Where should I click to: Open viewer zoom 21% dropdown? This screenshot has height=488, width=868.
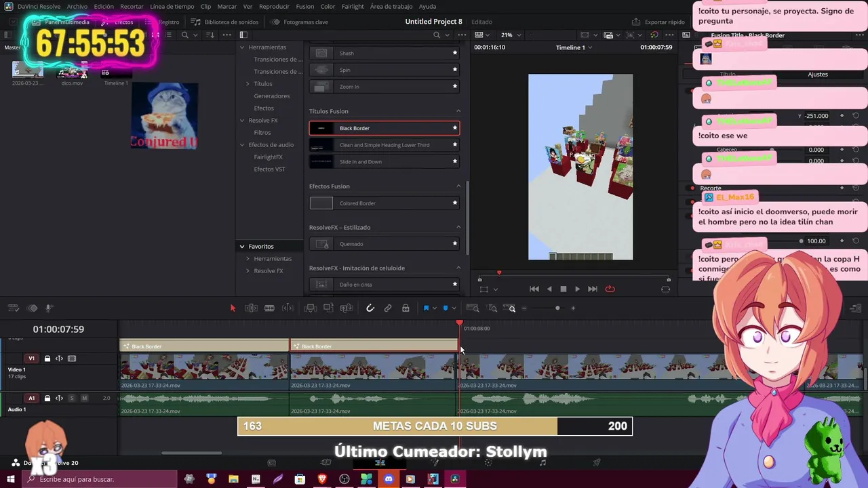click(x=511, y=35)
